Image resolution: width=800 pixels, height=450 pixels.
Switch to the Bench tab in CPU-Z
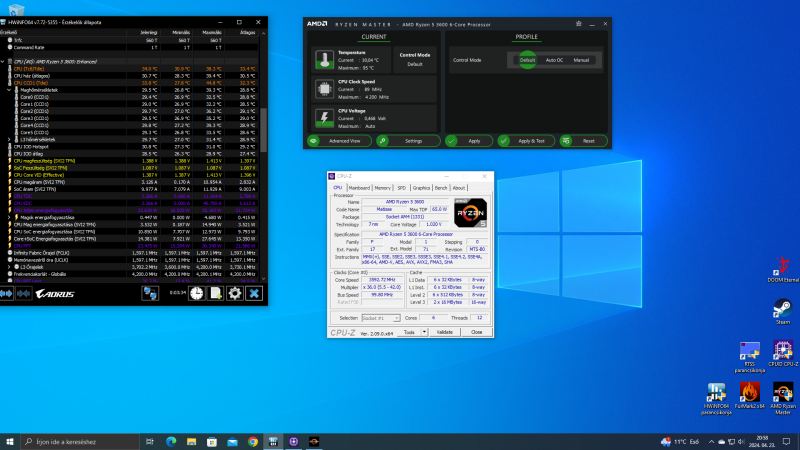441,187
